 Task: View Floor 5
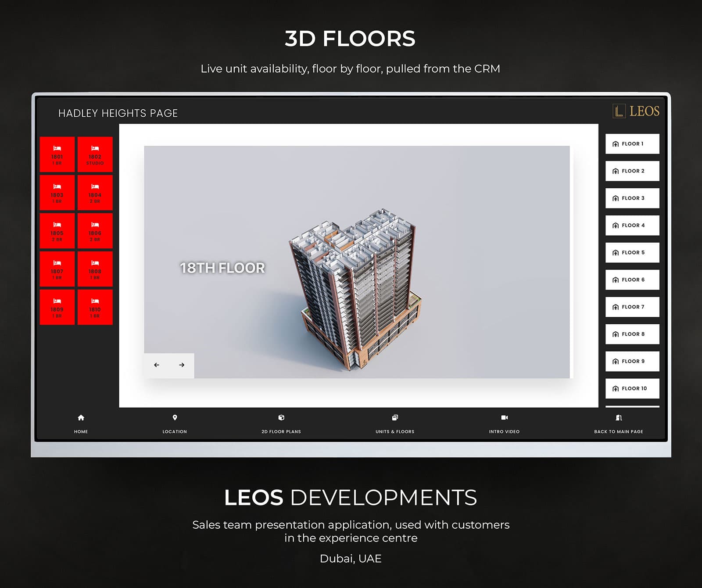tap(632, 252)
